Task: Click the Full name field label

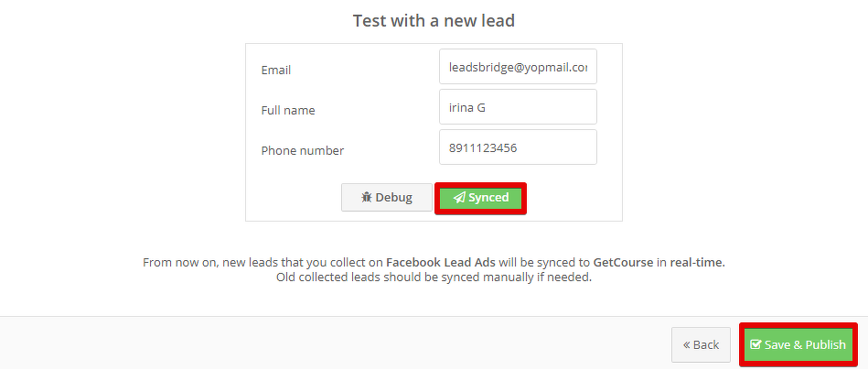Action: [288, 110]
